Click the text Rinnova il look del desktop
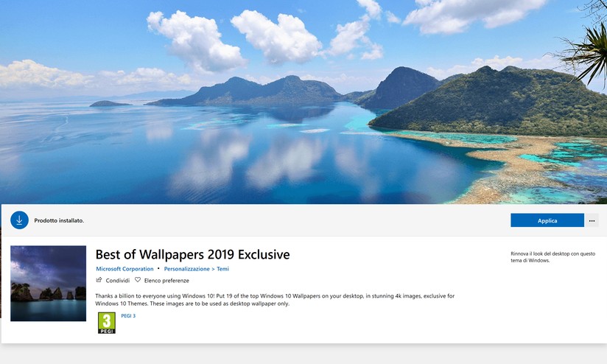 pos(552,256)
